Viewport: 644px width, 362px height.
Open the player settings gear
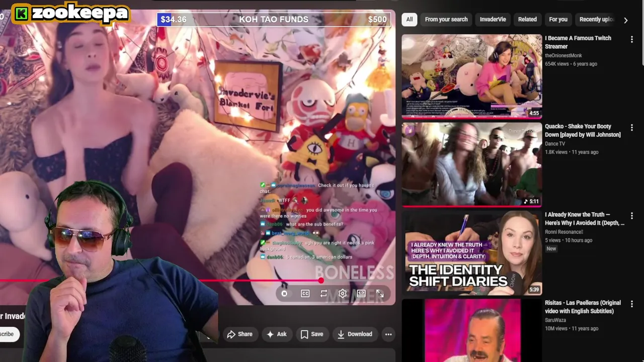pyautogui.click(x=343, y=294)
